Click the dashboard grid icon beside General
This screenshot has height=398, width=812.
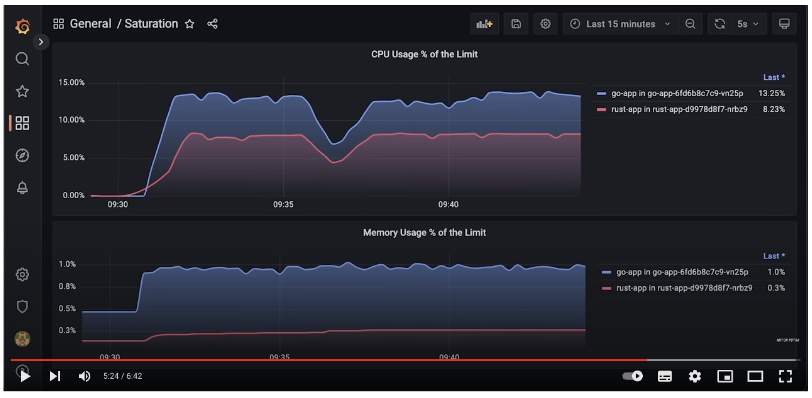click(59, 24)
